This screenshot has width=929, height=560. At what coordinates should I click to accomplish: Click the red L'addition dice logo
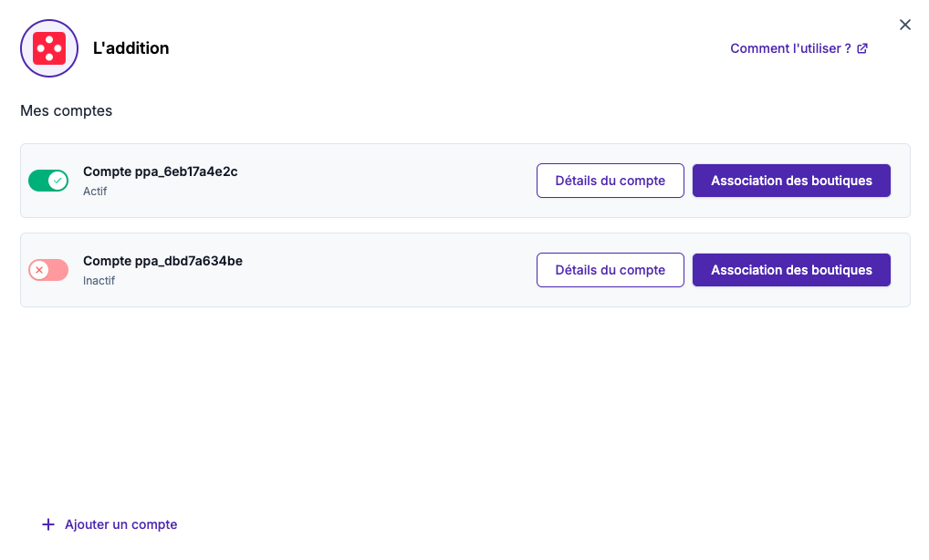49,48
